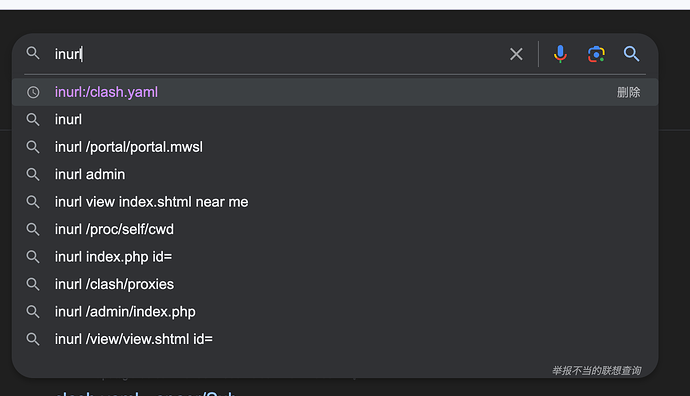Select the inurl:/clash.yaml history suggestion
The width and height of the screenshot is (690, 396).
tap(335, 92)
